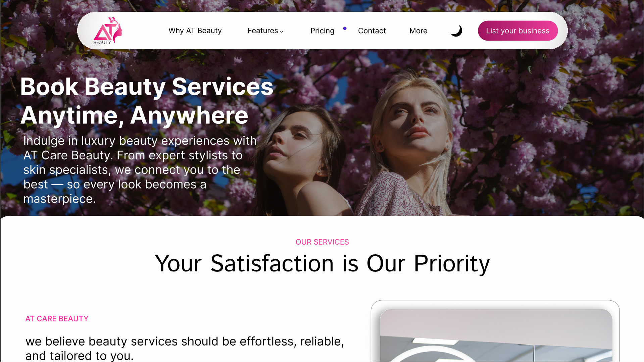Click the chevron next to Features
Viewport: 644px width, 362px height.
[x=282, y=32]
